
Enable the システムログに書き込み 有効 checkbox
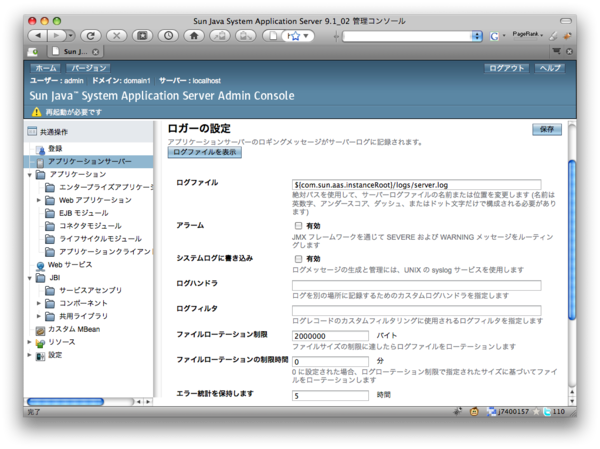(x=298, y=259)
